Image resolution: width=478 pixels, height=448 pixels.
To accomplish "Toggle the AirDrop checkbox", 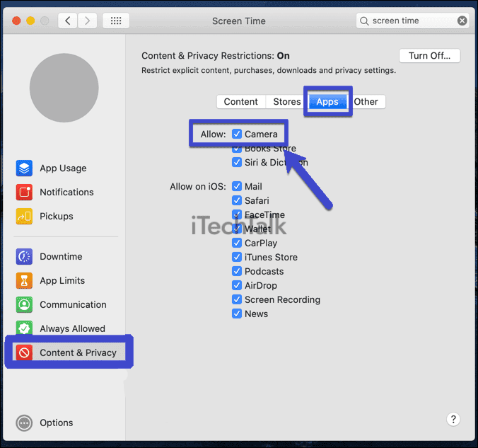I will pyautogui.click(x=237, y=285).
